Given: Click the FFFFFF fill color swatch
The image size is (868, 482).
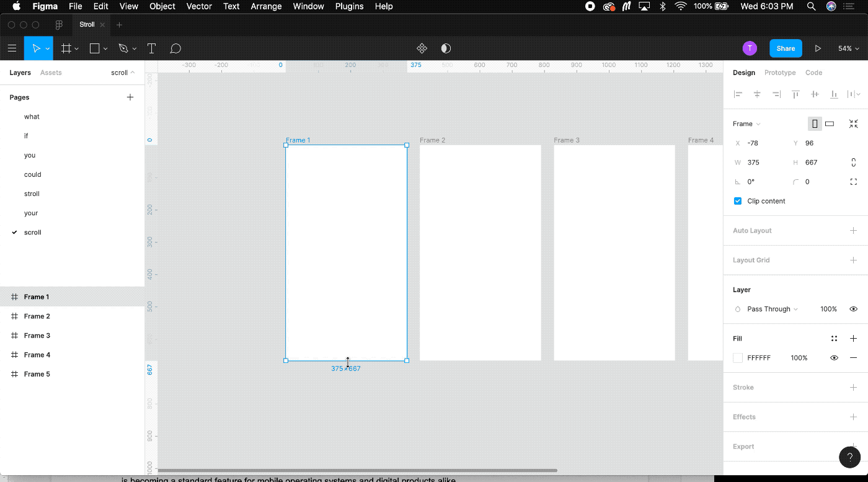Looking at the screenshot, I should [x=738, y=358].
